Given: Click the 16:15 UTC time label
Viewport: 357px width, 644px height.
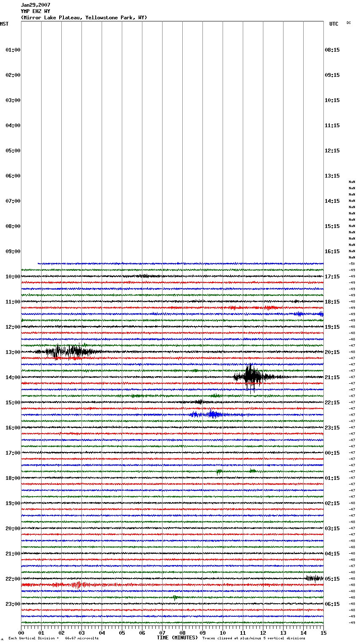Looking at the screenshot, I should click(332, 251).
